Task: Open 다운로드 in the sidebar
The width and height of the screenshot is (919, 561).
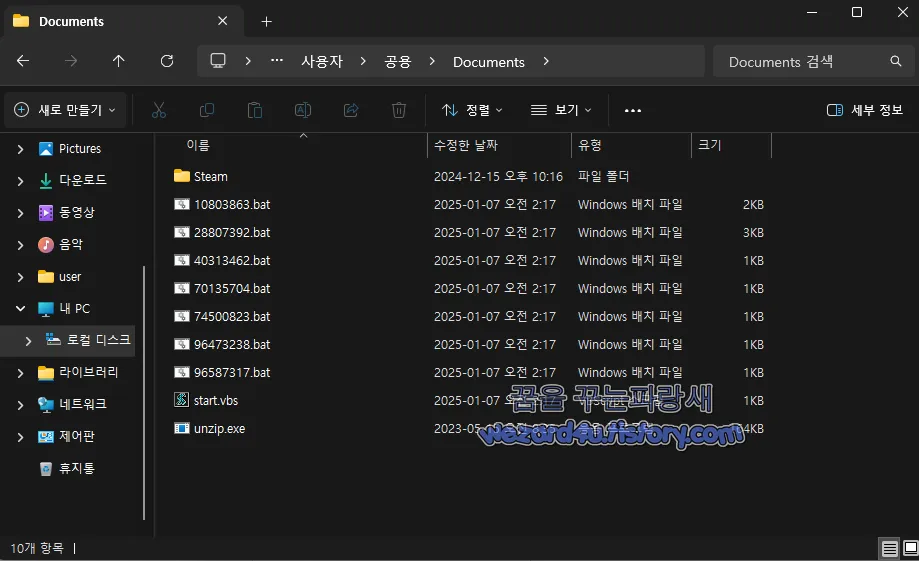Action: click(83, 180)
